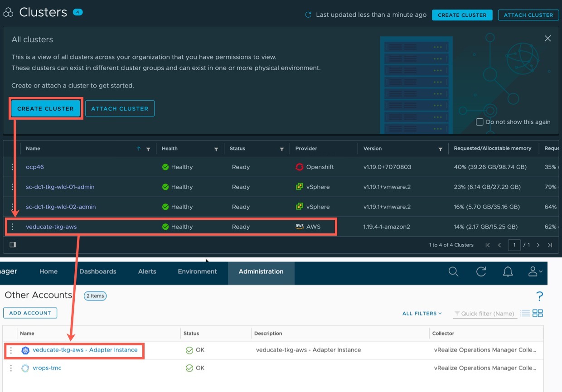Click the 14% (2.17 GB/15.25 GB) memory cell
562x392 pixels.
pyautogui.click(x=485, y=227)
